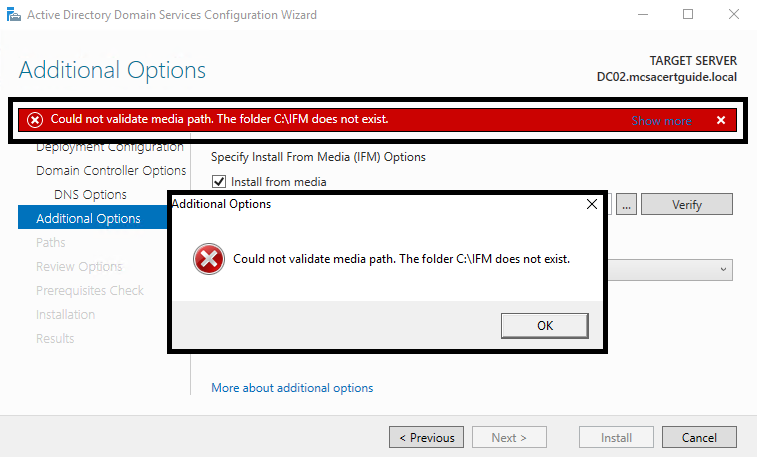Select Deployment Configuration in the wizard sidebar
Image resolution: width=757 pixels, height=457 pixels.
click(110, 147)
